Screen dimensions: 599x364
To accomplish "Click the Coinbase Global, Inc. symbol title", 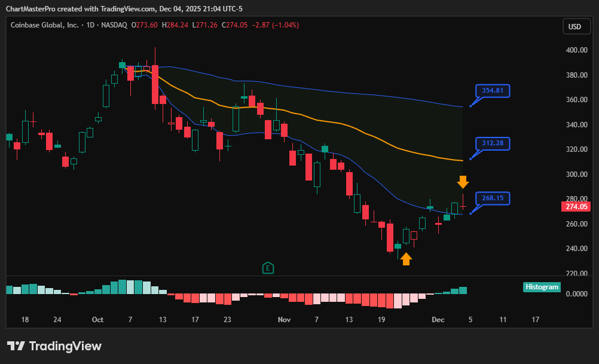I will pyautogui.click(x=44, y=25).
